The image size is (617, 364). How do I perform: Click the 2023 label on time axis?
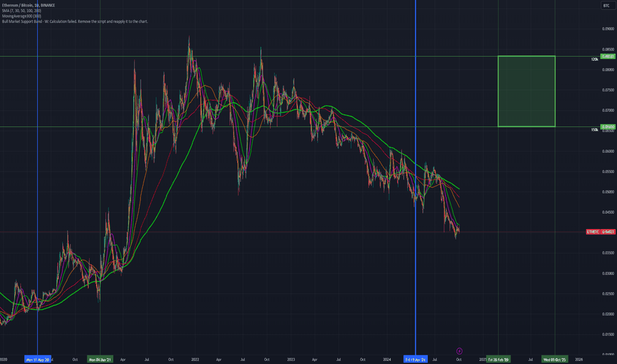tap(291, 359)
